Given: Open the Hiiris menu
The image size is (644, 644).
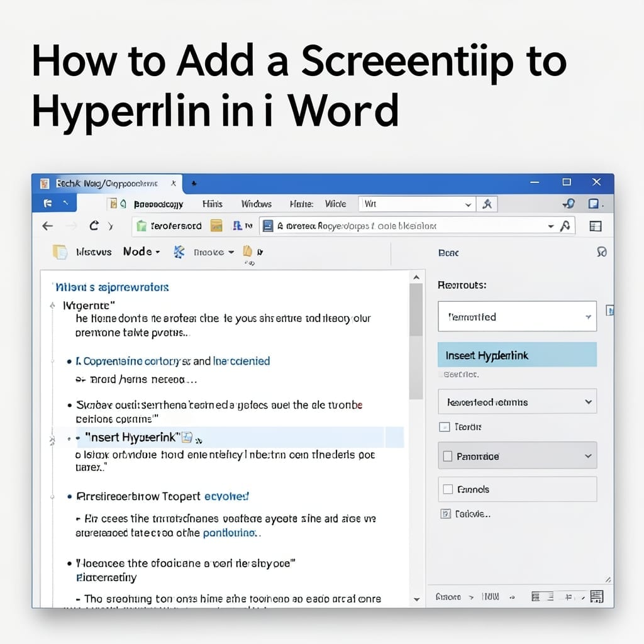Looking at the screenshot, I should [x=213, y=204].
